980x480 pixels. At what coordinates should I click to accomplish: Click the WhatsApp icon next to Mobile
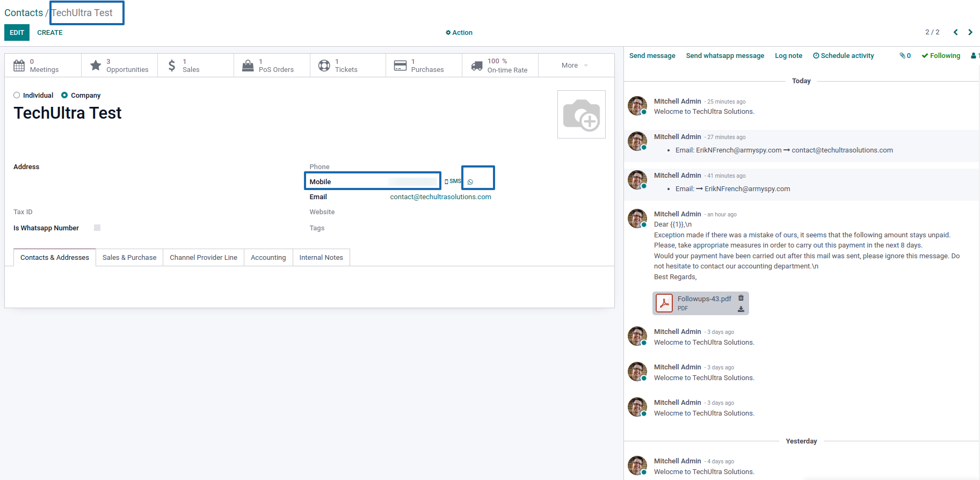(470, 182)
